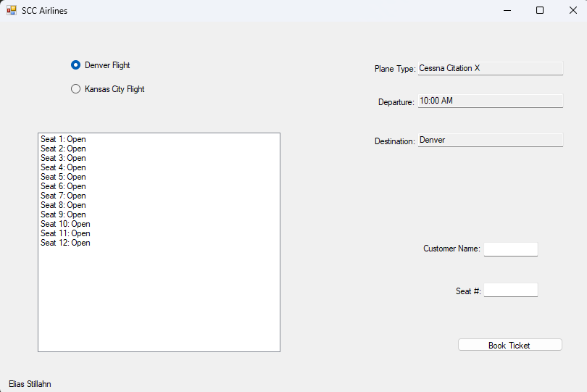Select the Denver Flight radio button

coord(75,65)
